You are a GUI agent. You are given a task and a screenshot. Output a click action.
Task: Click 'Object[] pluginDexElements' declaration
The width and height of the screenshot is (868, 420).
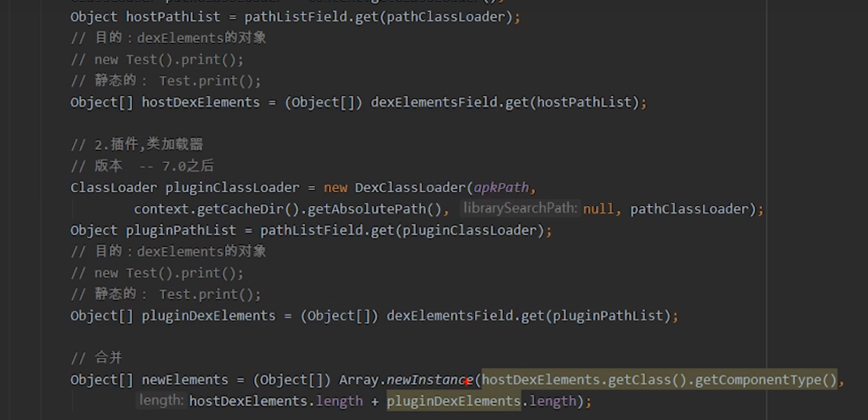[173, 316]
